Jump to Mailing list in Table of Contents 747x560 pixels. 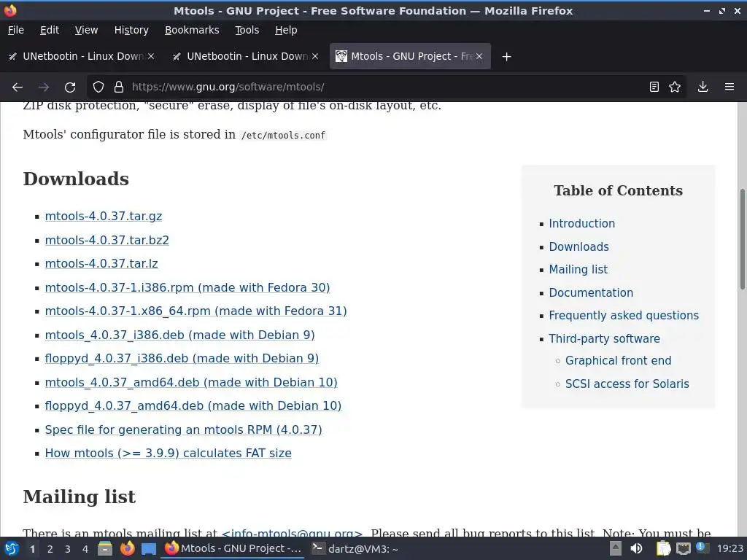(578, 270)
